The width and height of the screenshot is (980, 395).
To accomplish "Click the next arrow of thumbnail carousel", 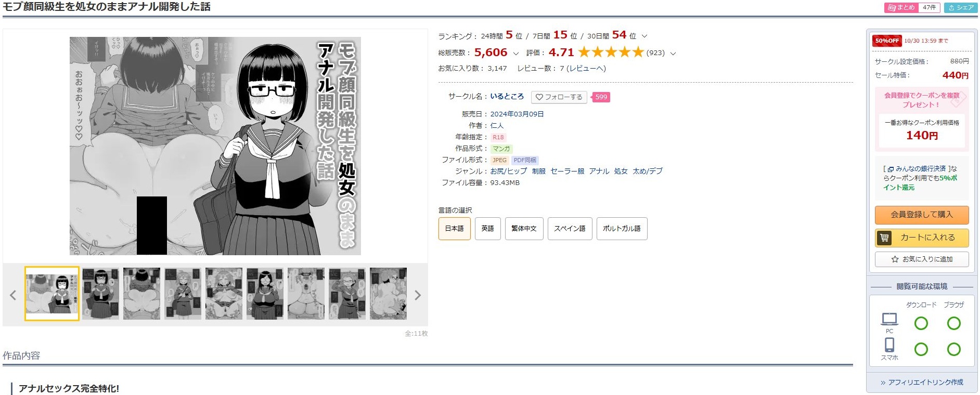I will [417, 295].
